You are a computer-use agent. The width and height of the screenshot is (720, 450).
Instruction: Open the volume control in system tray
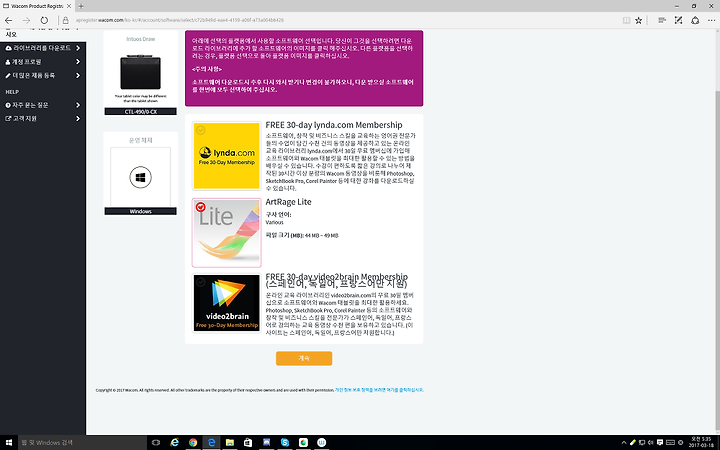651,443
